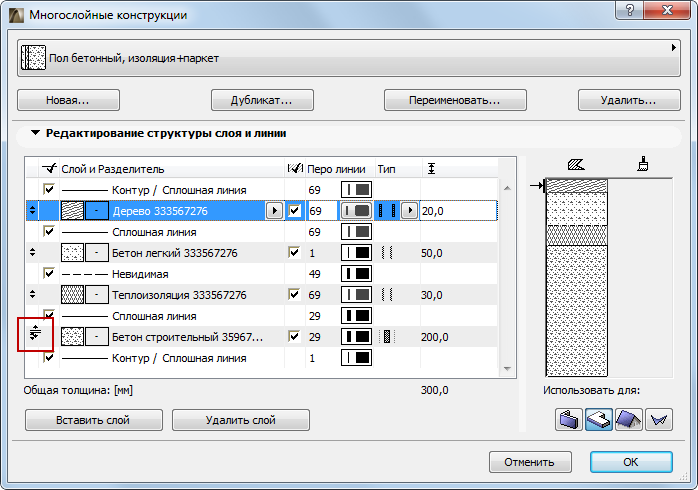Click the end-line pen column header icon

[x=295, y=169]
